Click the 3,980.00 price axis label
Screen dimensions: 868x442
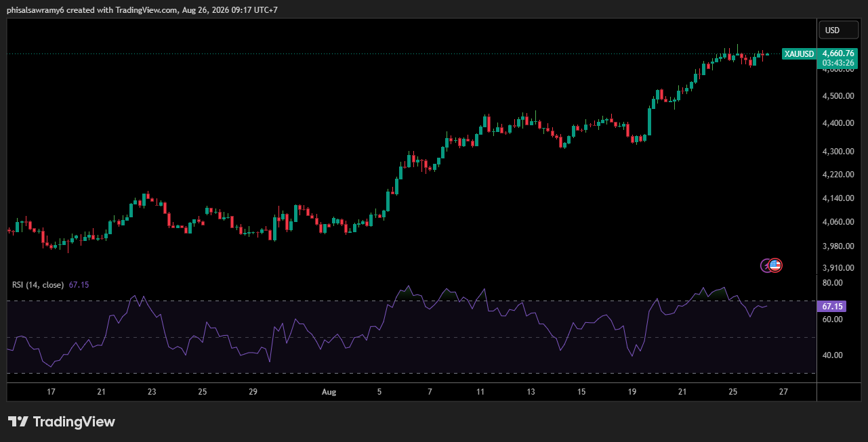click(x=837, y=246)
